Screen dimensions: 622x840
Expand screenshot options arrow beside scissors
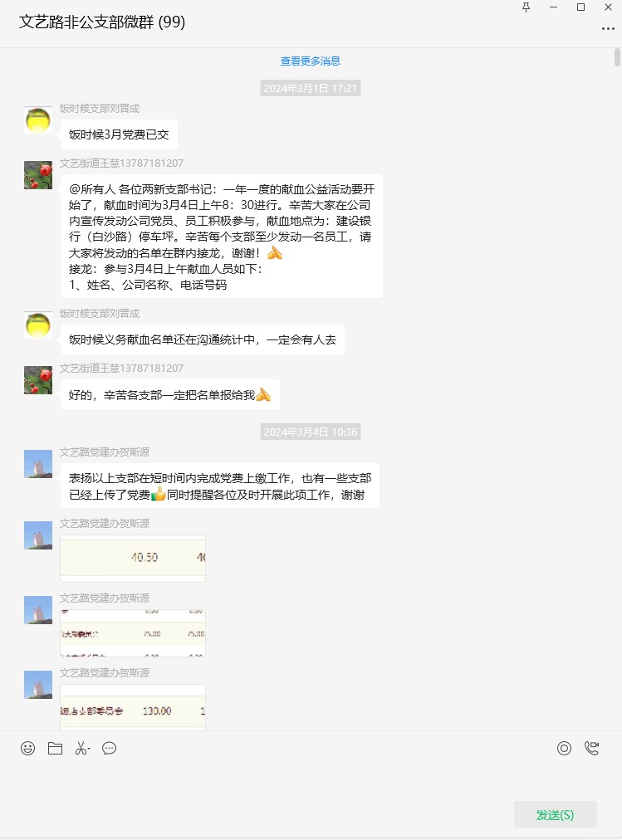pyautogui.click(x=90, y=749)
